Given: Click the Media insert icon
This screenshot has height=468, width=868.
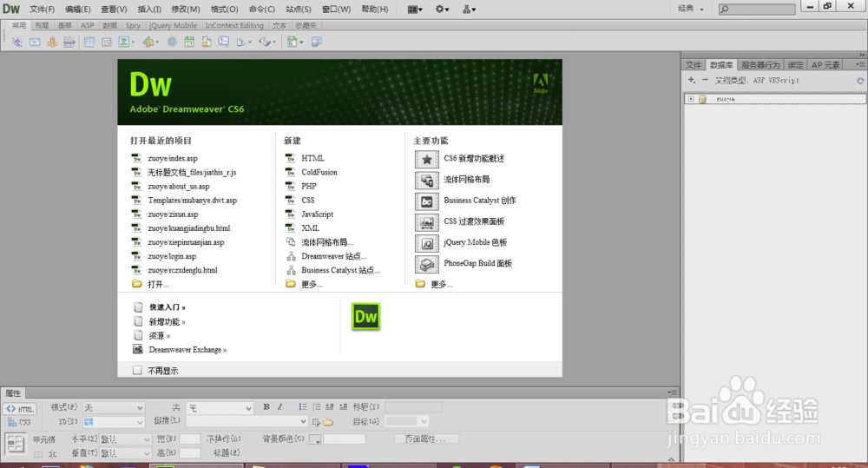Looking at the screenshot, I should point(148,42).
